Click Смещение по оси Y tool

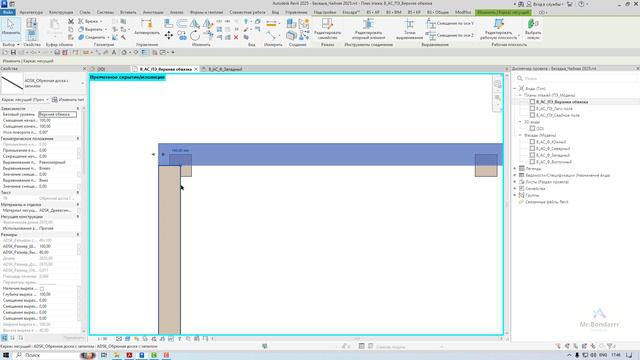[x=450, y=24]
